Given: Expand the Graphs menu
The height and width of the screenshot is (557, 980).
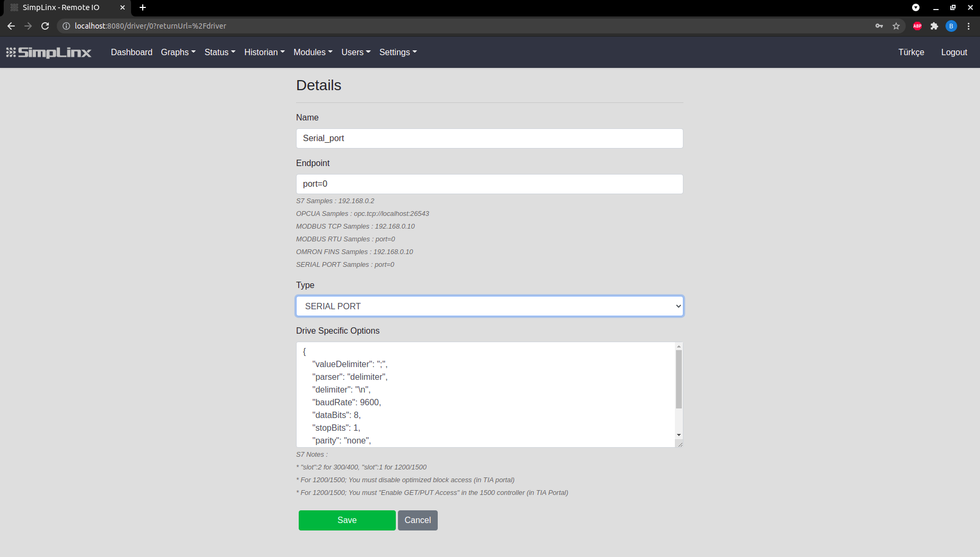Looking at the screenshot, I should point(178,52).
